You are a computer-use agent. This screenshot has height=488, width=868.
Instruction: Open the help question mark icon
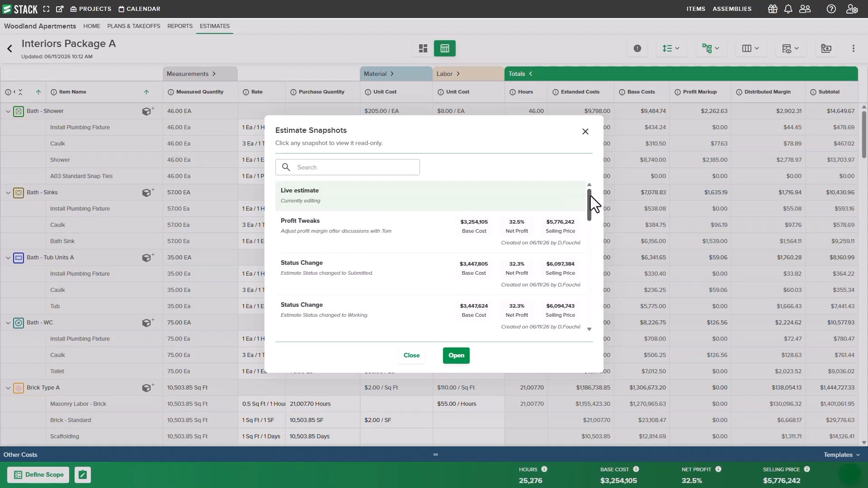pyautogui.click(x=831, y=9)
